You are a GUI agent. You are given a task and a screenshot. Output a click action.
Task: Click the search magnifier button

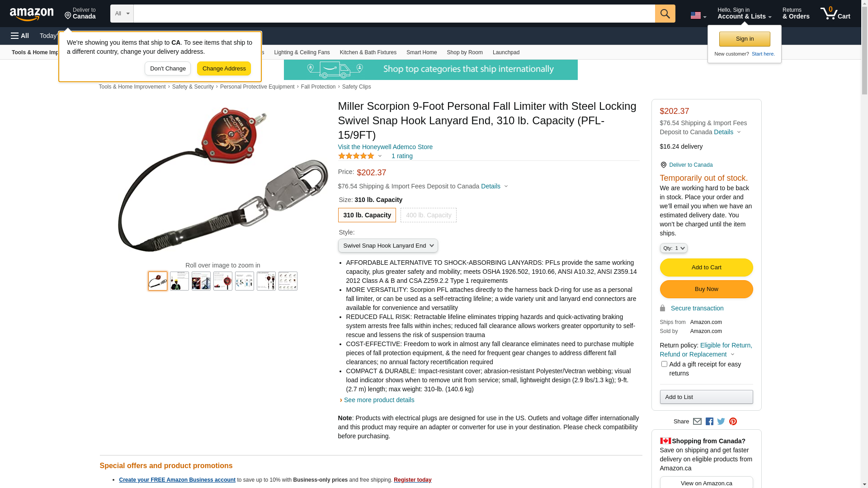coord(665,14)
